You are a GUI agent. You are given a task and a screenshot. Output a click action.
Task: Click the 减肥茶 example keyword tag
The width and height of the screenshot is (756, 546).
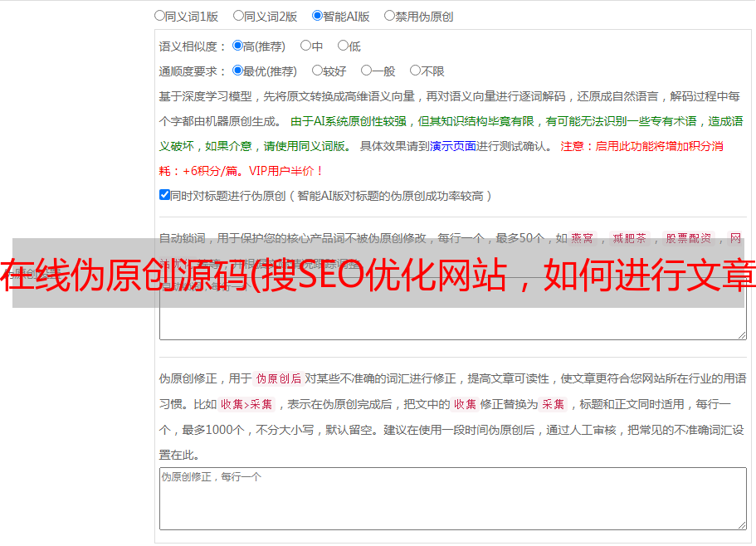pos(629,238)
